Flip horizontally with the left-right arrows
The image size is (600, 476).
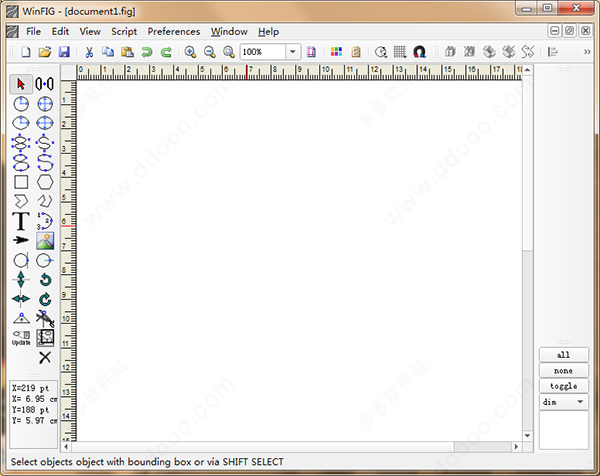(x=21, y=299)
